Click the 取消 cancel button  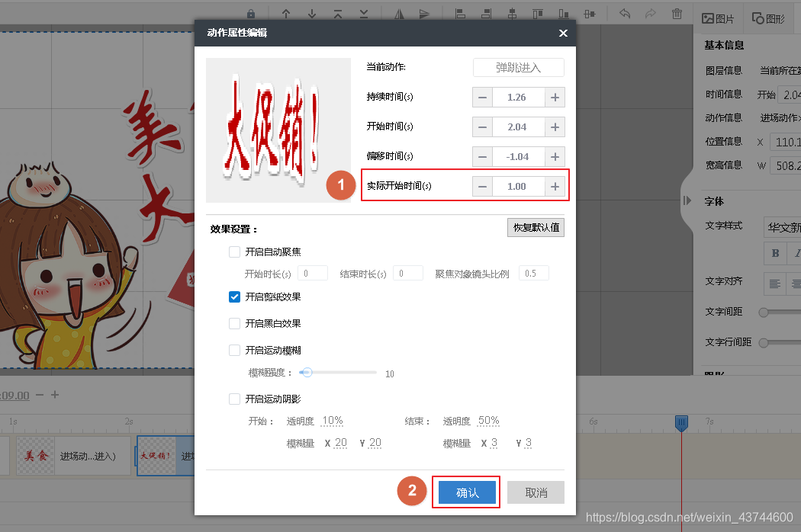(x=536, y=492)
